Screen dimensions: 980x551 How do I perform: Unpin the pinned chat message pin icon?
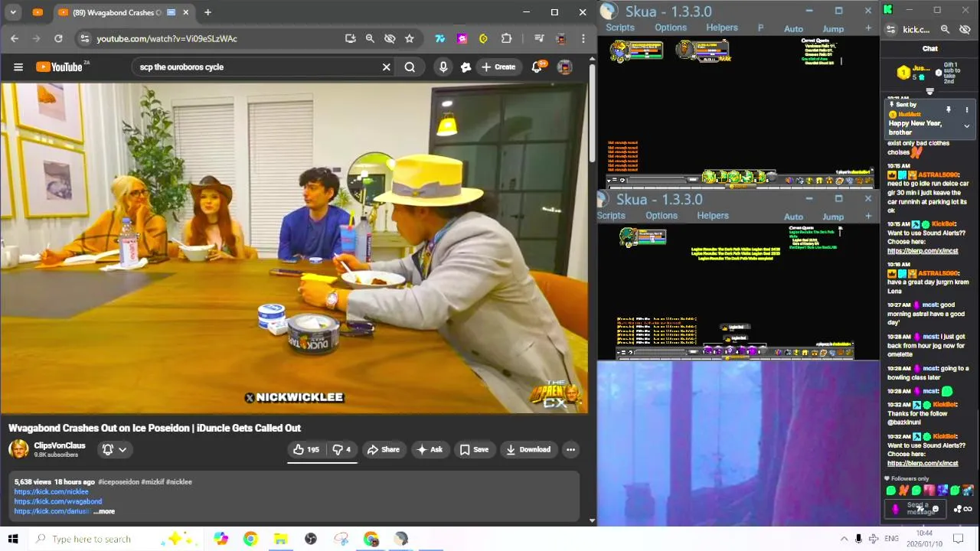(948, 110)
